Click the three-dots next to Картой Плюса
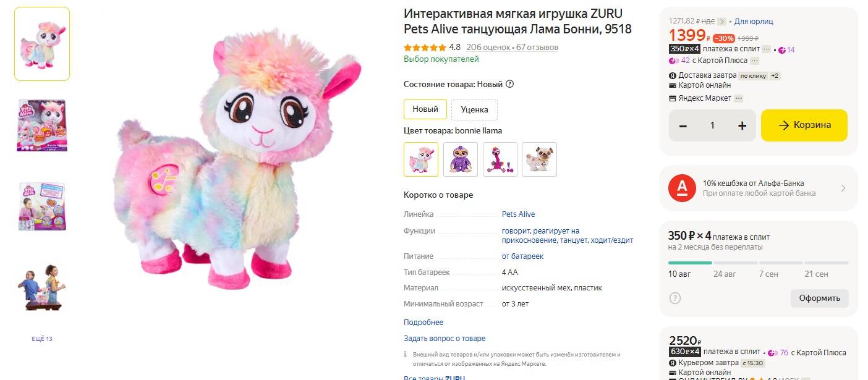The height and width of the screenshot is (380, 868). click(x=754, y=61)
